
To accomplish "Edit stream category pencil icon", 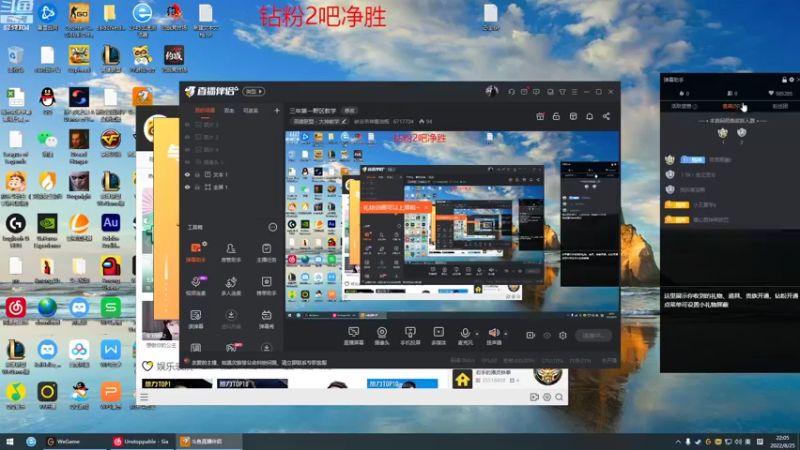I will click(344, 121).
